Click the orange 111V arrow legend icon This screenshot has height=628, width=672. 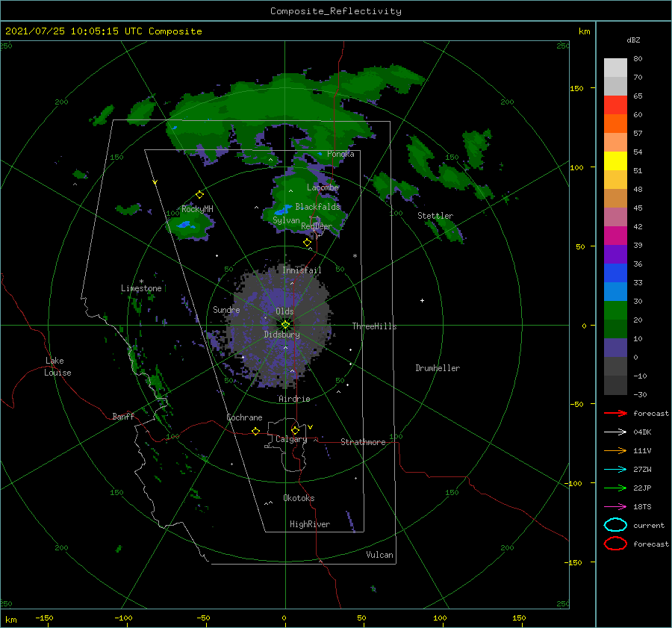[x=615, y=450]
